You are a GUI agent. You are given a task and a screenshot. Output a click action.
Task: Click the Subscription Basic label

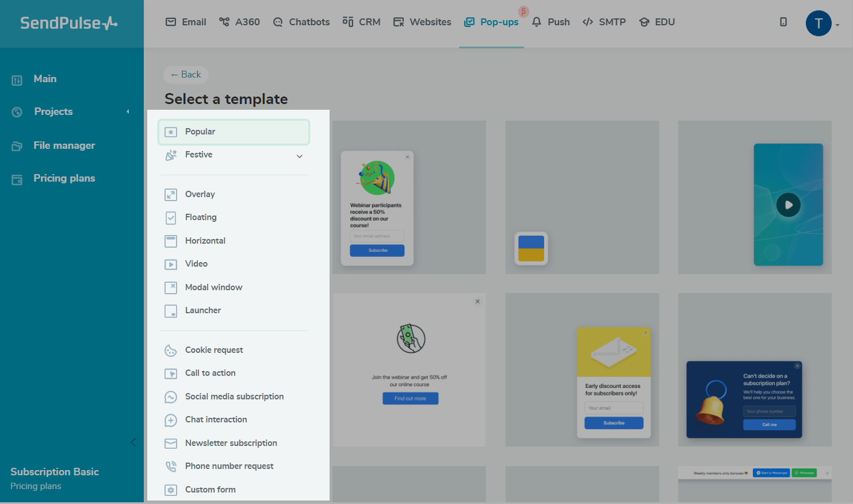[x=55, y=472]
